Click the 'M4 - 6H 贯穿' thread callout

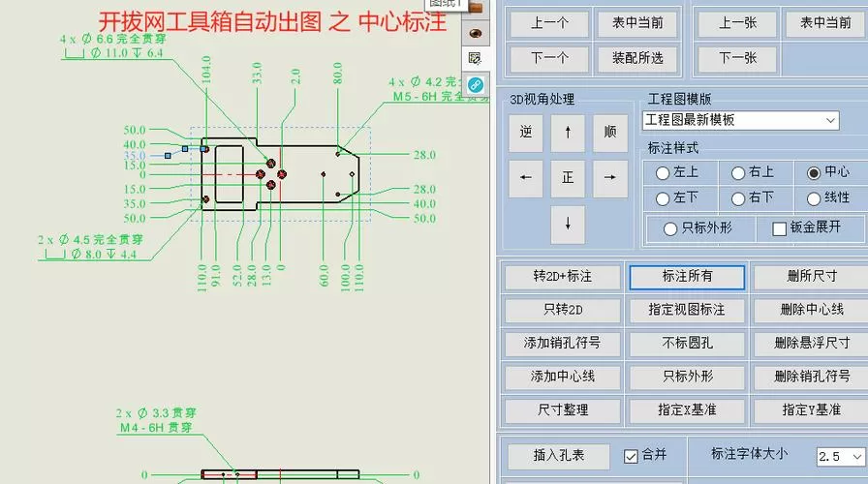tap(156, 428)
